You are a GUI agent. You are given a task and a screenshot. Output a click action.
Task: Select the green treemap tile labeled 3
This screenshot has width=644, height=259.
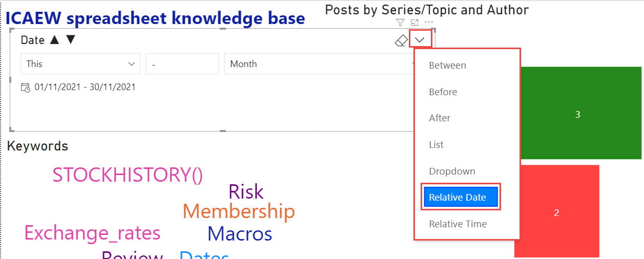(577, 115)
